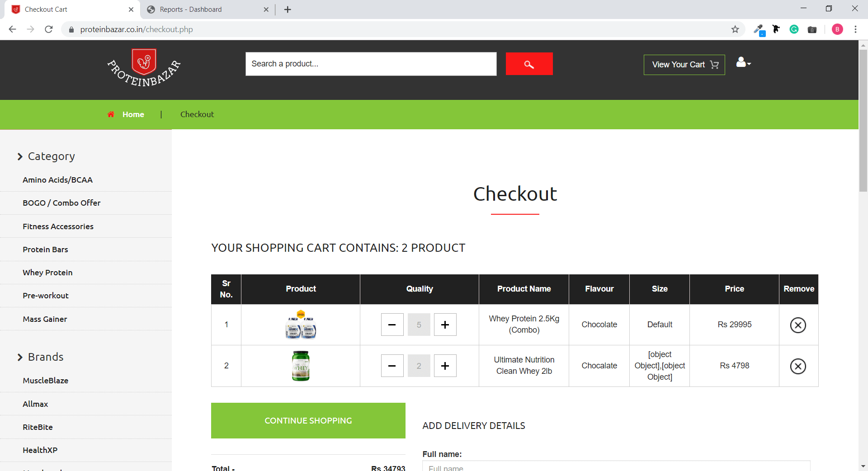The width and height of the screenshot is (868, 471).
Task: Click the quantity value 5 field
Action: coord(419,325)
